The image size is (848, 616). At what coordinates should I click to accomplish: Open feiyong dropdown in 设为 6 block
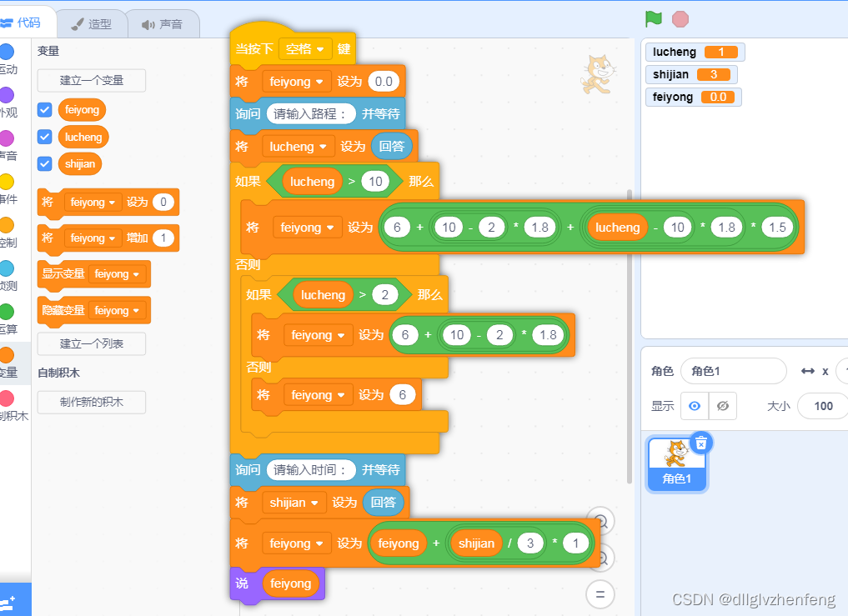coord(318,395)
